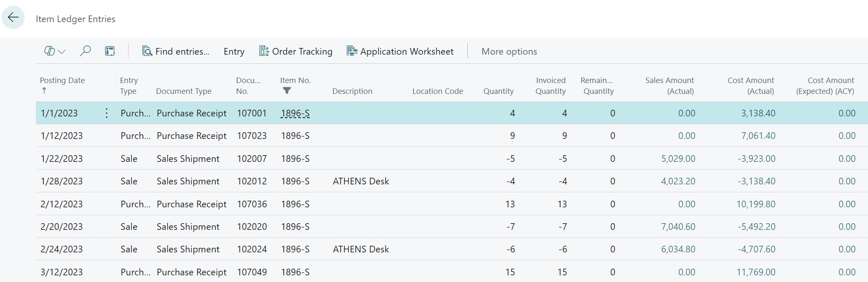The height and width of the screenshot is (282, 868).
Task: Click the Application Worksheet icon
Action: [352, 51]
